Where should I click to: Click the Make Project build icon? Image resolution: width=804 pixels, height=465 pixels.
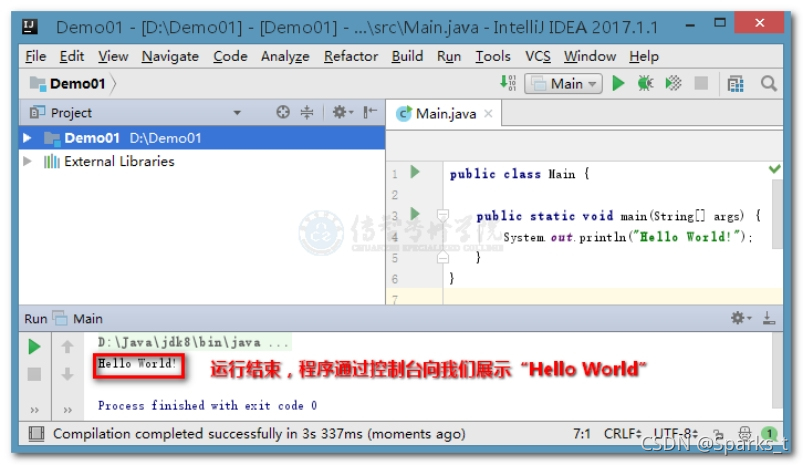point(508,83)
